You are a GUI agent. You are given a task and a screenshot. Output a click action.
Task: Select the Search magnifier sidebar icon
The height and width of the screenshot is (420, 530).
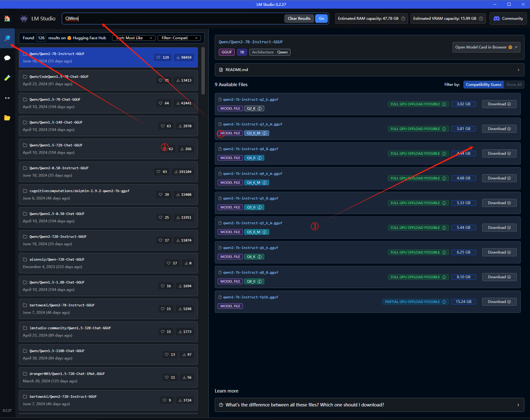7,38
